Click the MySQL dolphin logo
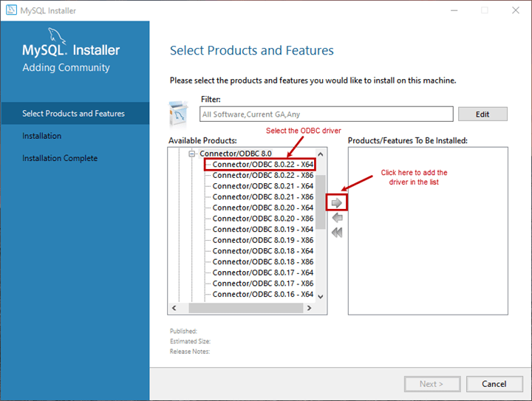The height and width of the screenshot is (401, 532). [57, 36]
